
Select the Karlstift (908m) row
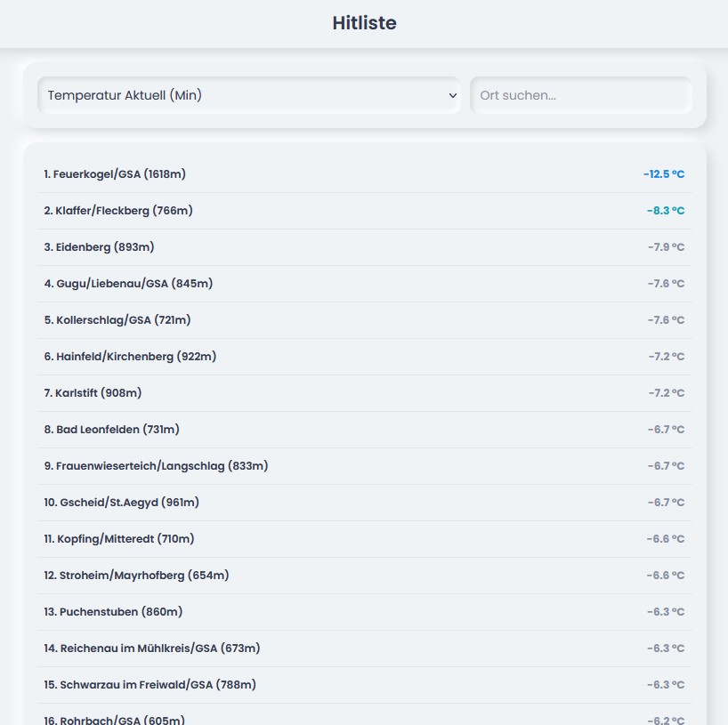93,393
